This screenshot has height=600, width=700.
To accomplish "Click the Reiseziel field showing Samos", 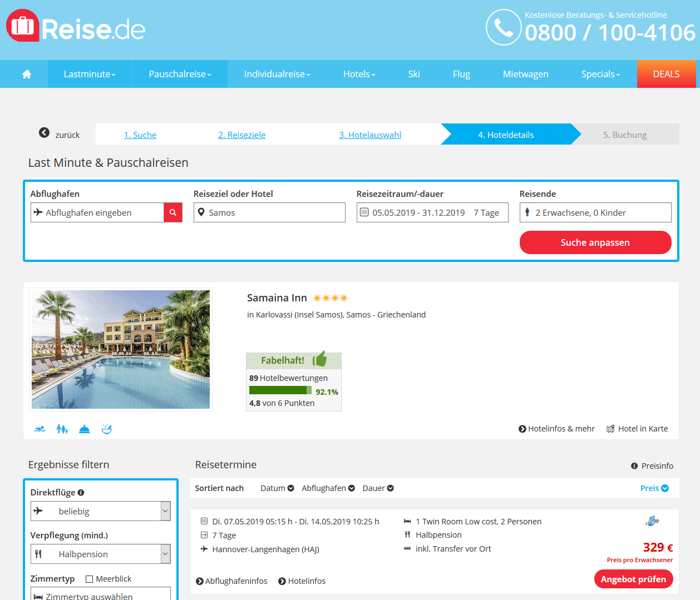I will click(x=269, y=212).
